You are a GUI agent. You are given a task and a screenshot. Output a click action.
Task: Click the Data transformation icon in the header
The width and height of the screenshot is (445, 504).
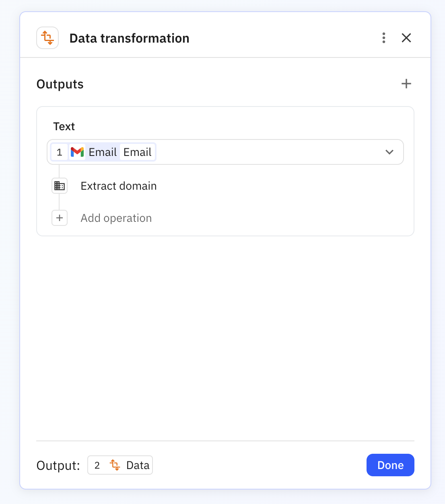coord(47,37)
